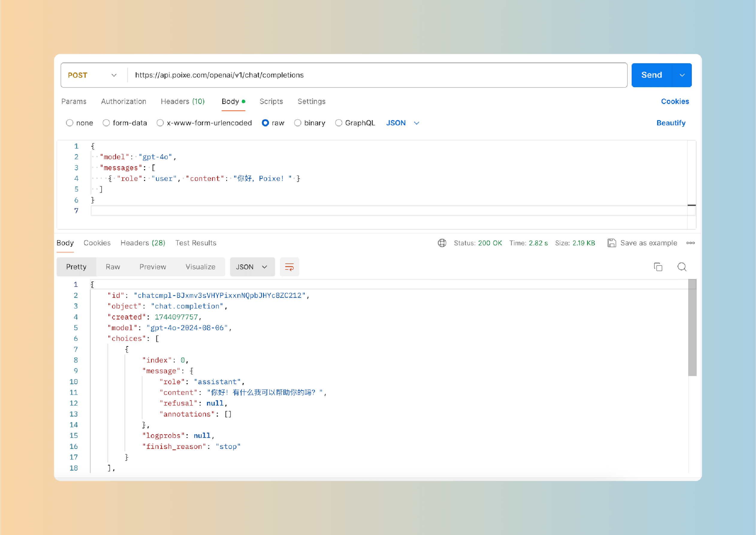756x535 pixels.
Task: Open the three-dot response options menu
Action: [690, 243]
